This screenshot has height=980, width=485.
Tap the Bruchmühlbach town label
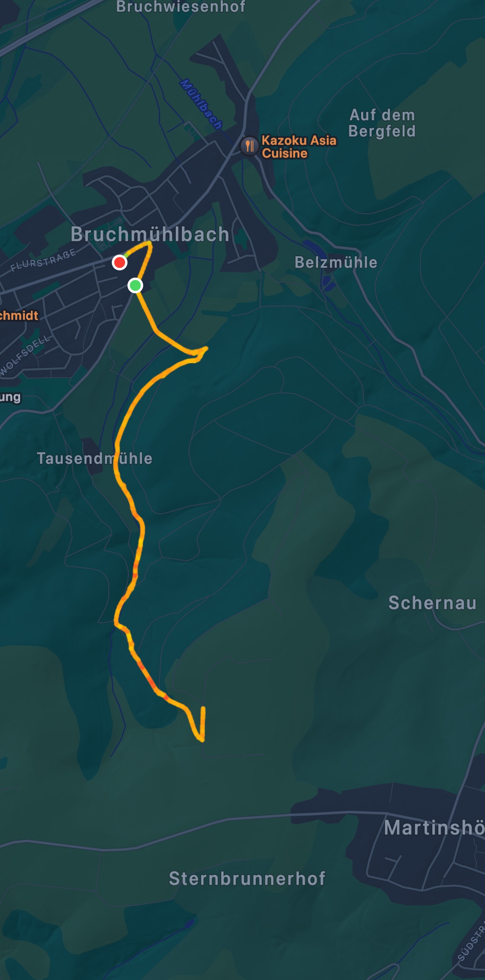(150, 235)
